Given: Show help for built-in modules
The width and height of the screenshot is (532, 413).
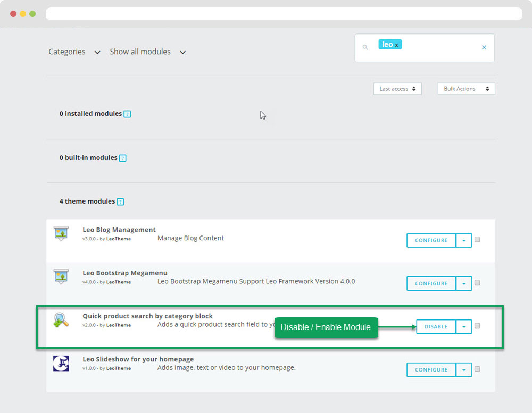Looking at the screenshot, I should 123,158.
